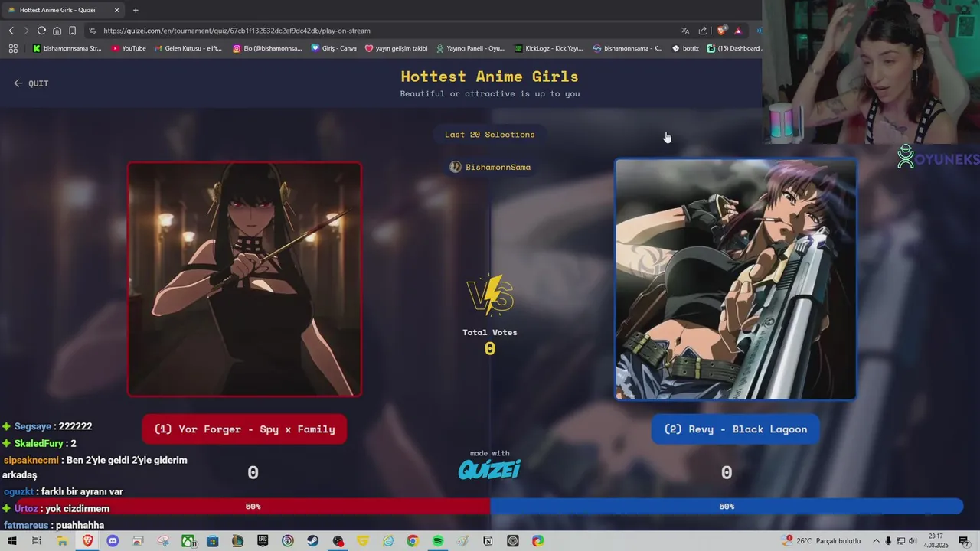Reload the Quizei page
980x551 pixels.
(41, 31)
